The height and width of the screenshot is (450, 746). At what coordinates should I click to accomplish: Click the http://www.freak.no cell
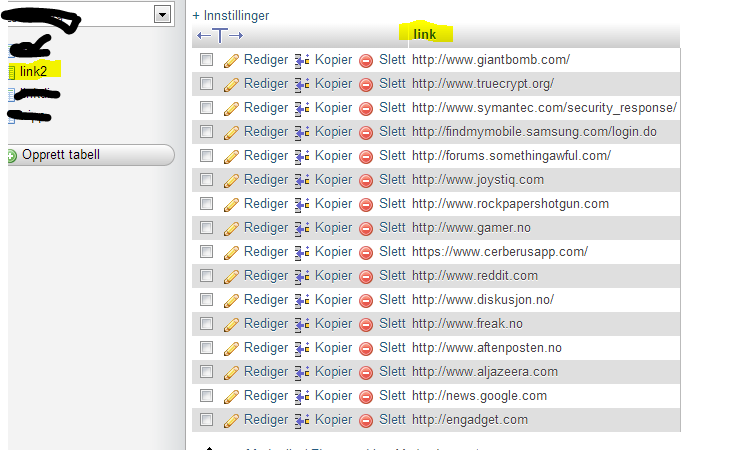tap(467, 323)
